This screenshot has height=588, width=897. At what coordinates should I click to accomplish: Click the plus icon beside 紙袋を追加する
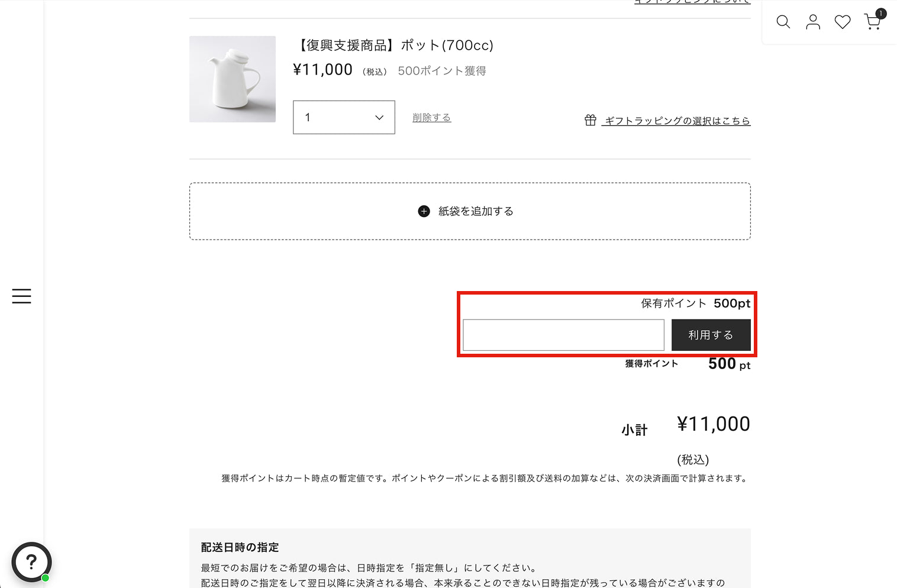pyautogui.click(x=424, y=211)
